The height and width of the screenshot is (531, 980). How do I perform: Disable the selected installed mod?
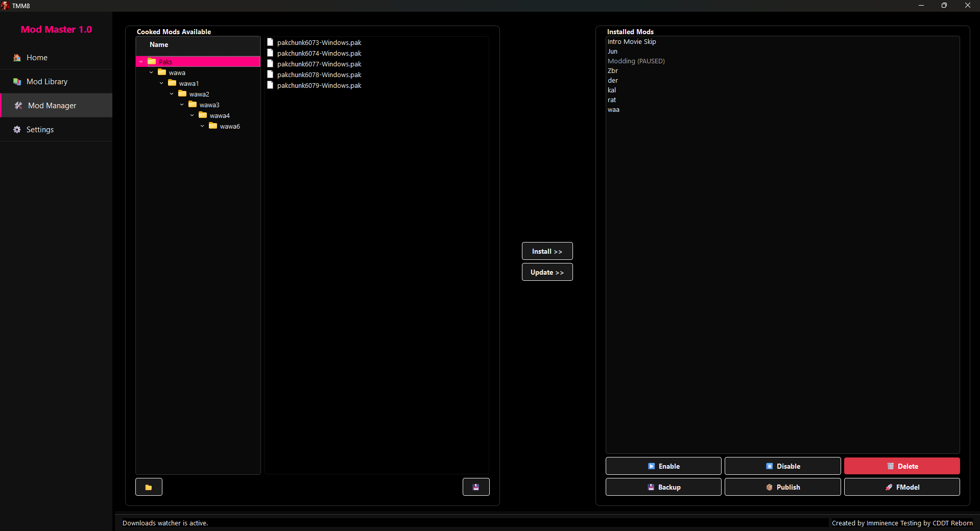(782, 466)
